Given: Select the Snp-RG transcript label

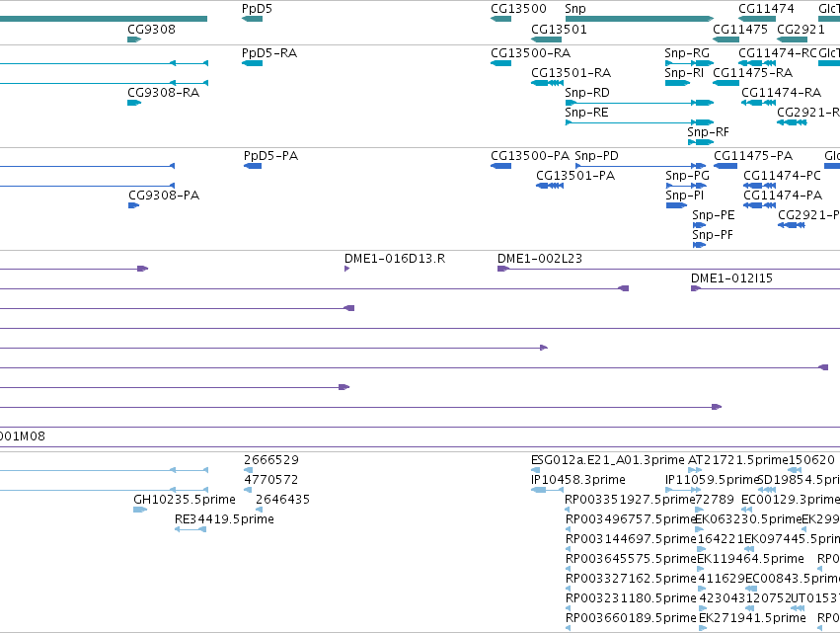Looking at the screenshot, I should (x=687, y=53).
